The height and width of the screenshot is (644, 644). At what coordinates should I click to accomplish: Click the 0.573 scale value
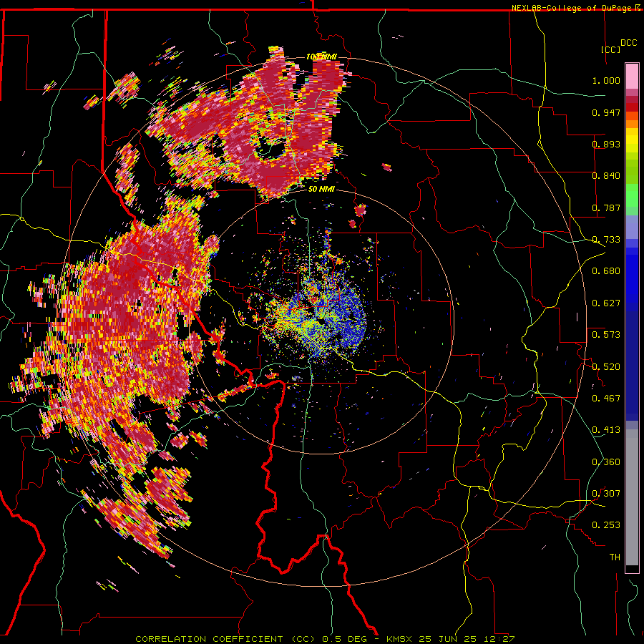pyautogui.click(x=606, y=335)
